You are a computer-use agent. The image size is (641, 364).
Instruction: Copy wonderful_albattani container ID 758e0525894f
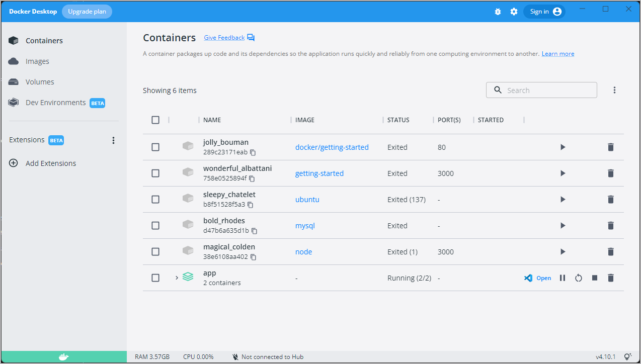[252, 178]
